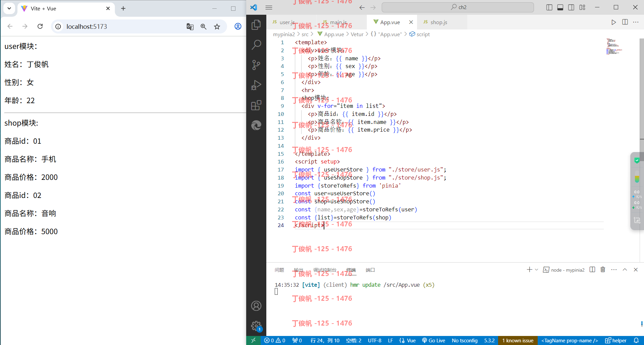Click the No tsconfig status item
644x345 pixels.
[x=465, y=341]
